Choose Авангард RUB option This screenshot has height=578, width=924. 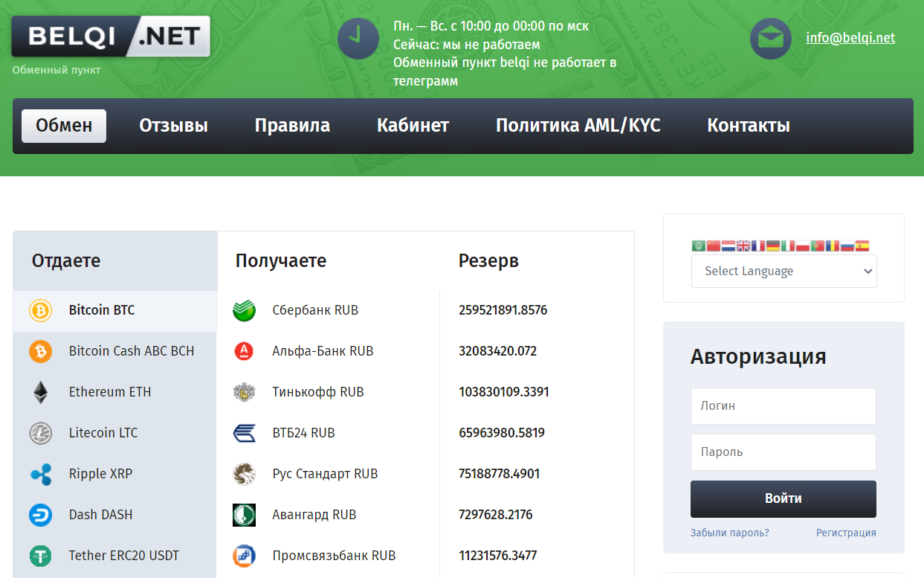[x=314, y=515]
